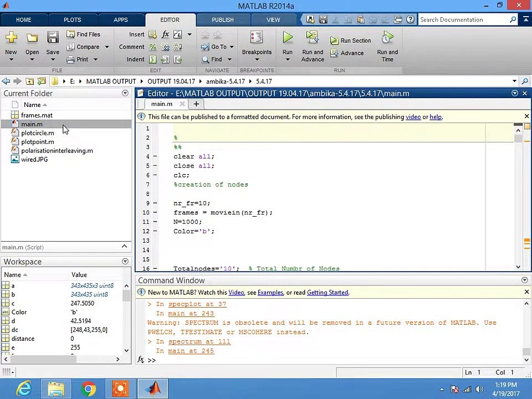Expand the Compare dropdown arrow
Viewport: 532px width, 399px height.
coord(107,47)
